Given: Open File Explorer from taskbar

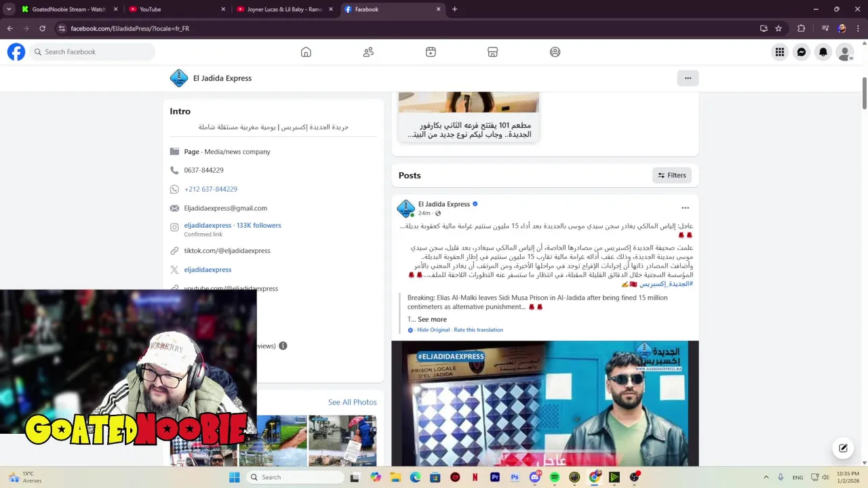Looking at the screenshot, I should pyautogui.click(x=395, y=477).
